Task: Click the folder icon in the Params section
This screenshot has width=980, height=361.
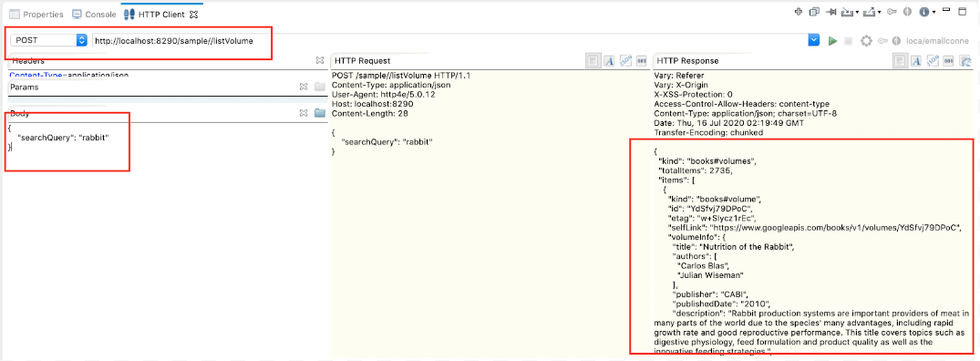Action: tap(320, 87)
